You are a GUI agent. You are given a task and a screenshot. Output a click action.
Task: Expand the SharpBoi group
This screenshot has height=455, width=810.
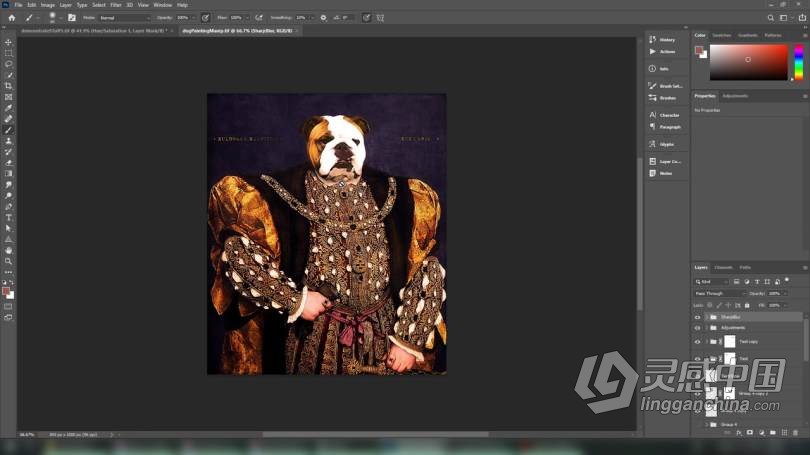(706, 317)
